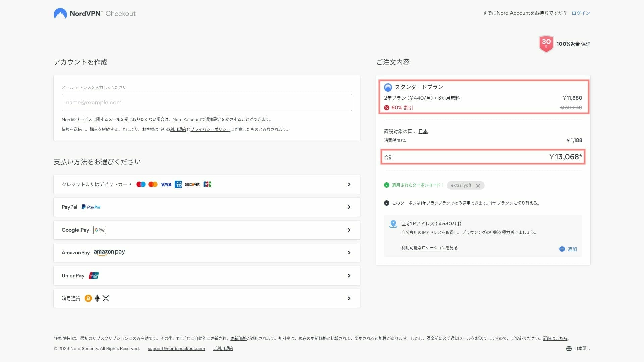Expand the cryptocurrency payment option
This screenshot has width=644, height=362.
tap(207, 298)
